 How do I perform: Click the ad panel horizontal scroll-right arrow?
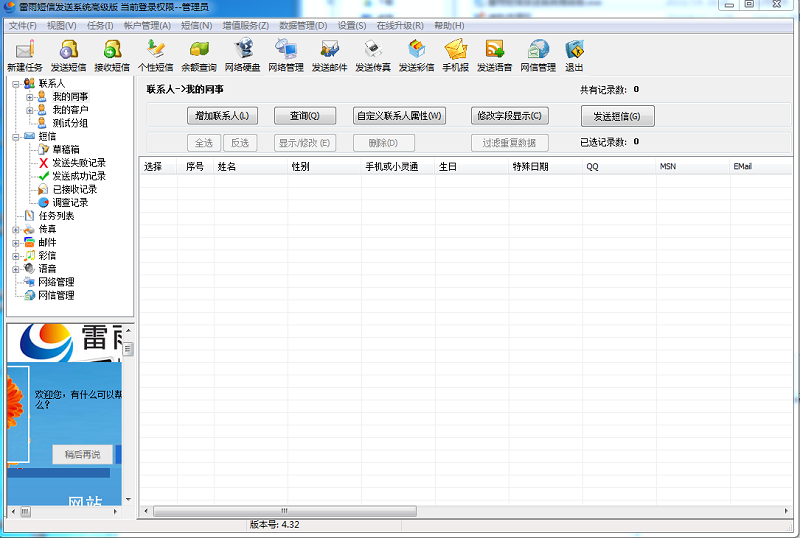pyautogui.click(x=115, y=511)
